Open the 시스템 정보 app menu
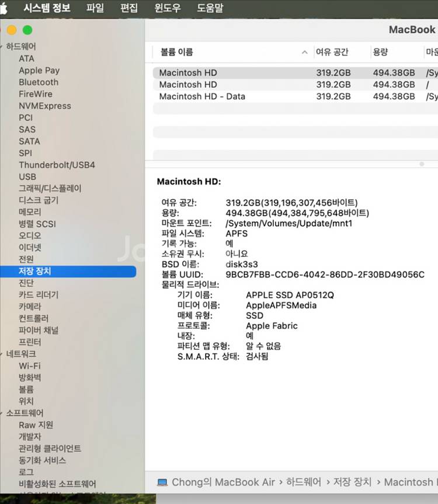Image resolution: width=438 pixels, height=504 pixels. 47,8
